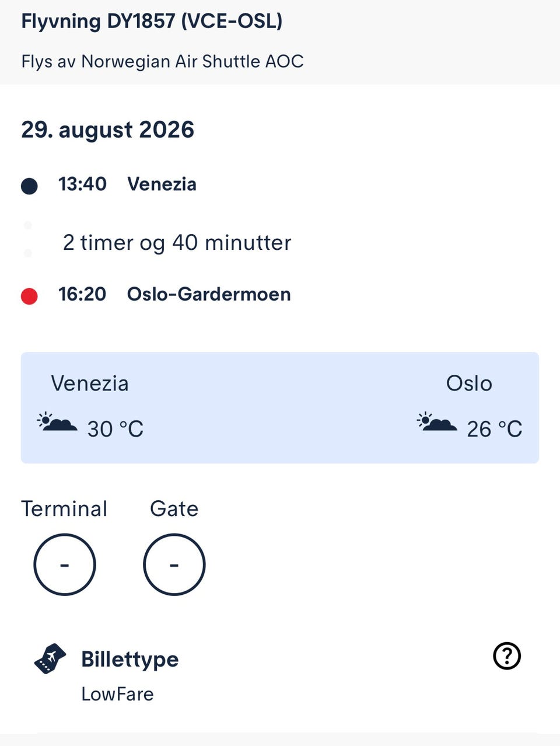The image size is (560, 746).
Task: Select the Venezia departure city name
Action: (x=162, y=184)
